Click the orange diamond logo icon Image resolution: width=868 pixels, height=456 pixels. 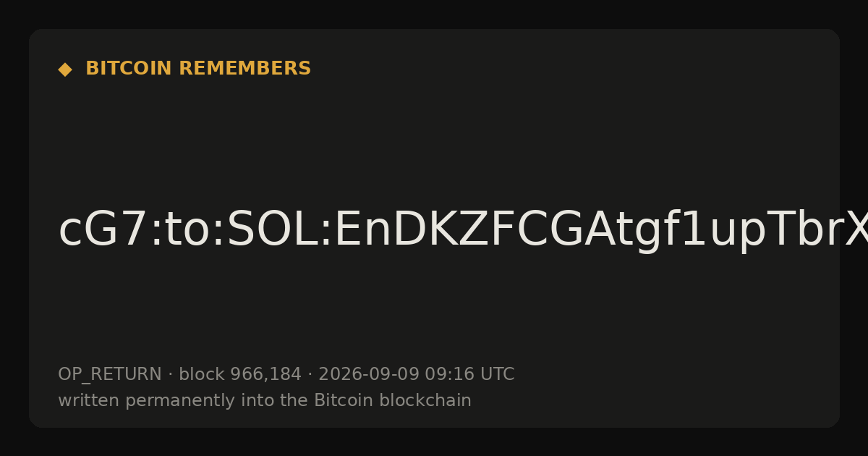[x=65, y=69]
